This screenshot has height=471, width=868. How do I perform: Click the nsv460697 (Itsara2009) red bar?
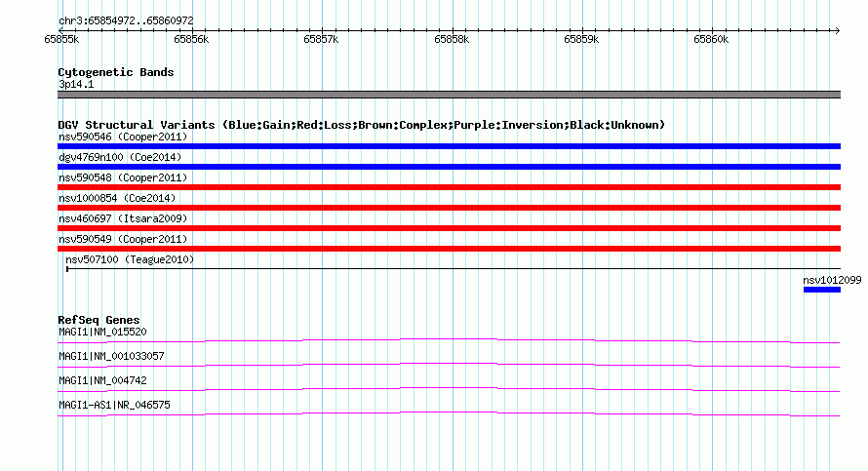click(449, 228)
